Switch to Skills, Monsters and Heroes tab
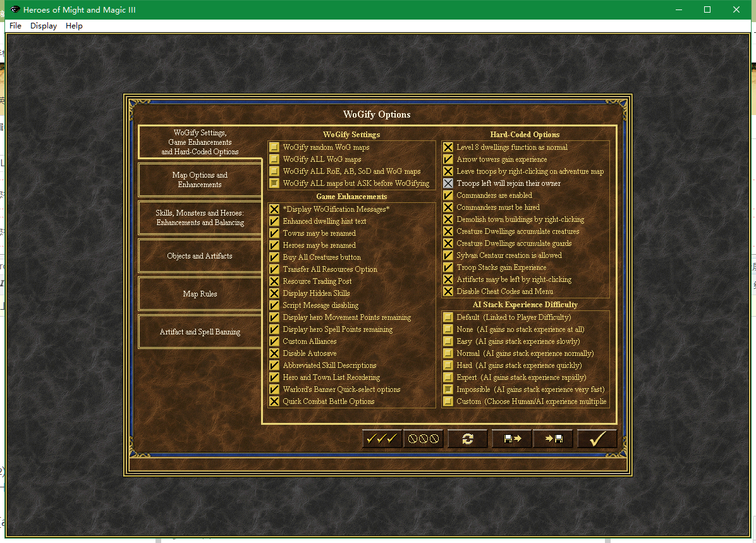 [200, 217]
